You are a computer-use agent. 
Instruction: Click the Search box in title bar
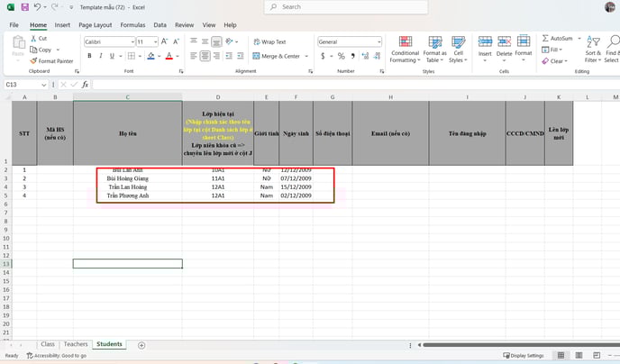click(x=346, y=6)
